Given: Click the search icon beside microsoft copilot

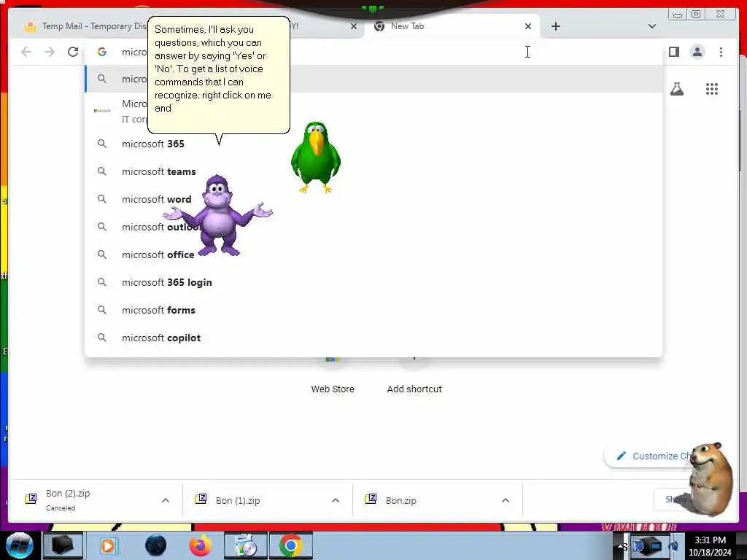Looking at the screenshot, I should (x=102, y=338).
